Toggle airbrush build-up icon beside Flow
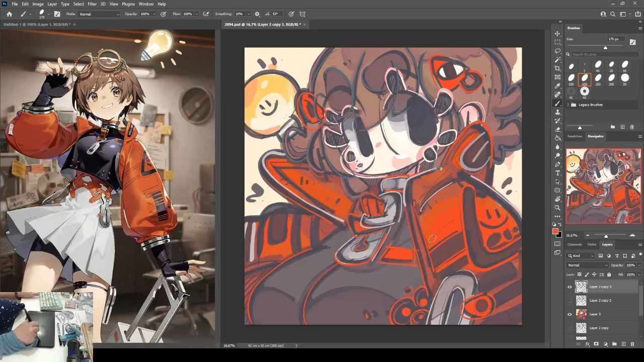This screenshot has width=644, height=362. pos(206,14)
